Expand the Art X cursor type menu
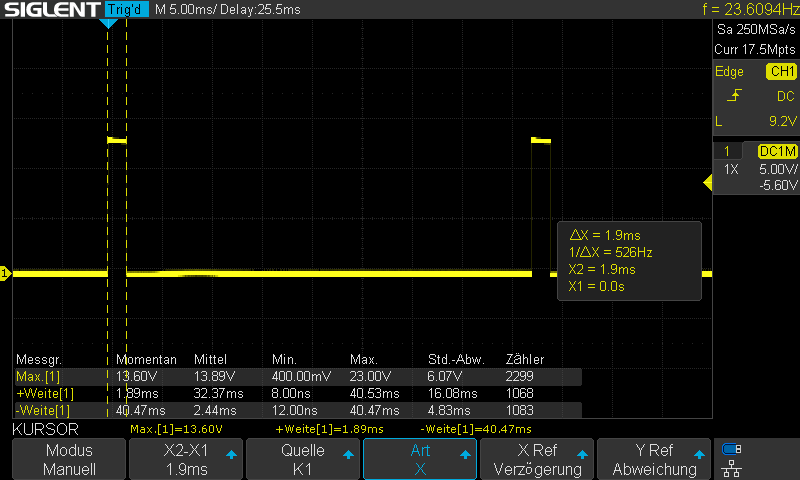This screenshot has height=480, width=800. (420, 459)
